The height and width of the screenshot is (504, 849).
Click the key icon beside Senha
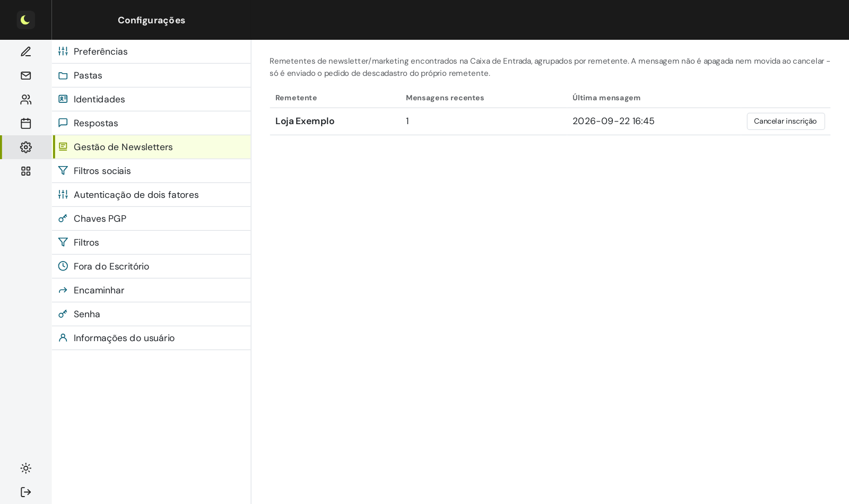pyautogui.click(x=63, y=314)
